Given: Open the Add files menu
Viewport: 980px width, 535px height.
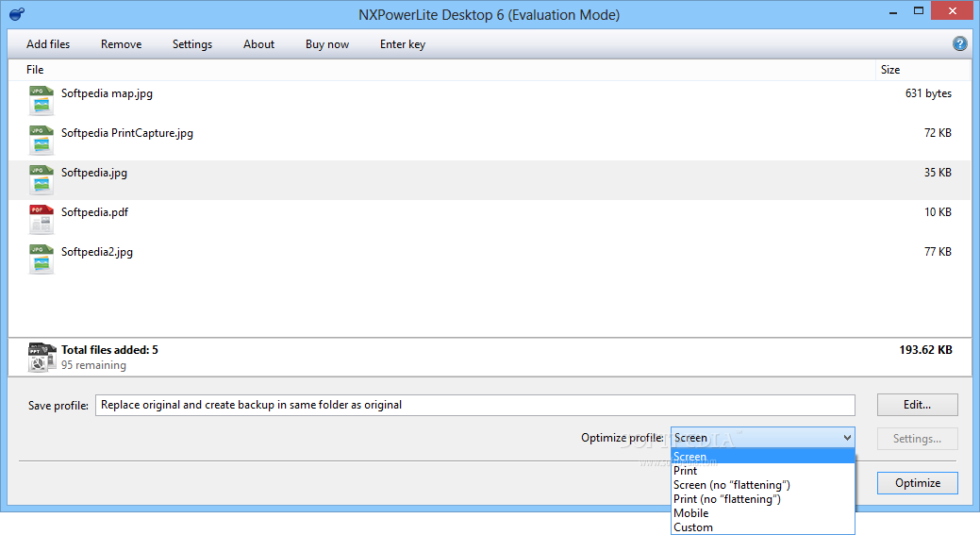Looking at the screenshot, I should point(48,44).
